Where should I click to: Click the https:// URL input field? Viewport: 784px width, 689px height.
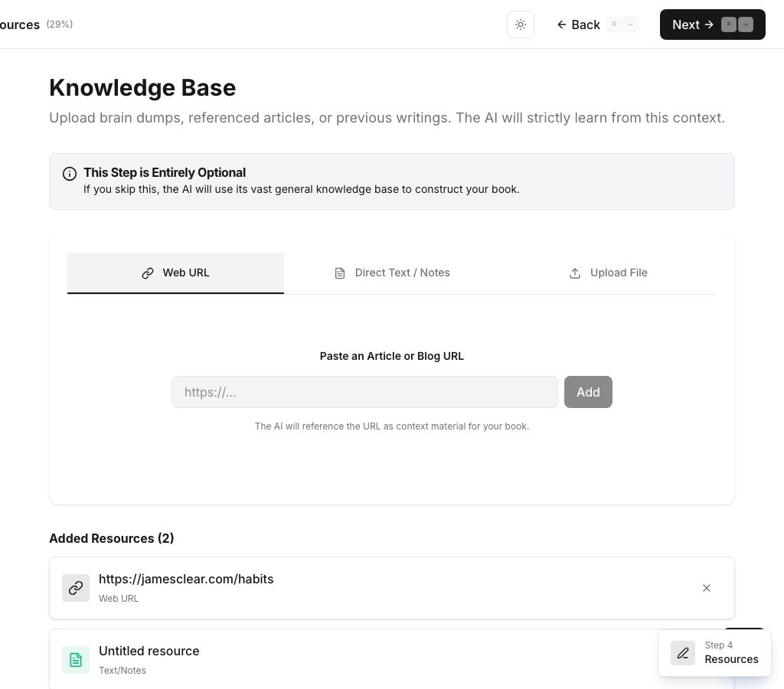[365, 392]
